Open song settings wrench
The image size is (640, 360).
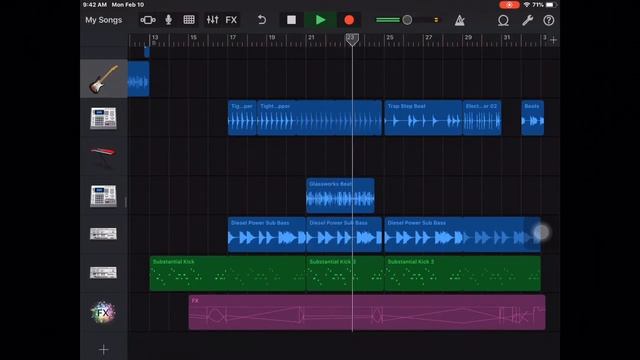click(527, 20)
